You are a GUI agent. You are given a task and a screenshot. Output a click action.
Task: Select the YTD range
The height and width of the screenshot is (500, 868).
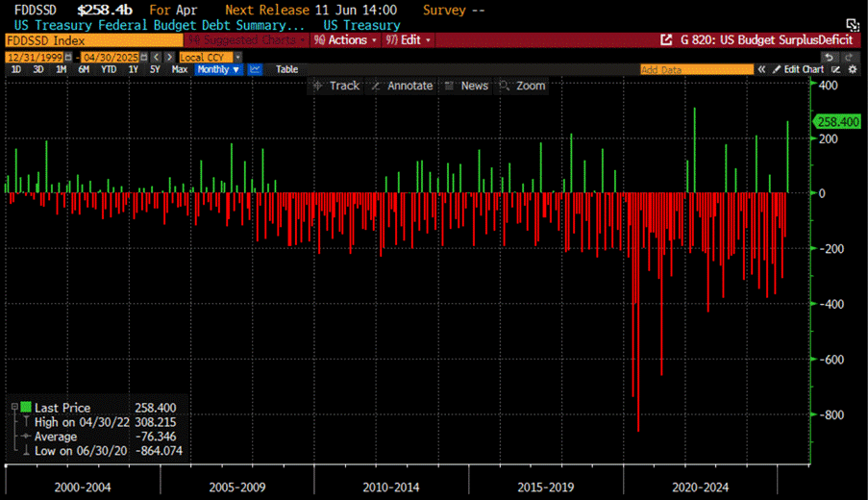(109, 69)
